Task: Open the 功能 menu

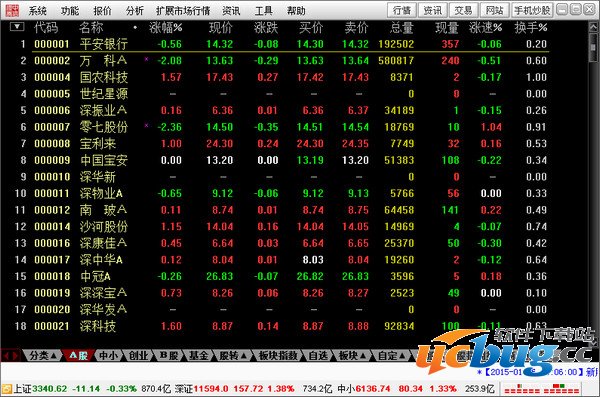Action: [70, 11]
